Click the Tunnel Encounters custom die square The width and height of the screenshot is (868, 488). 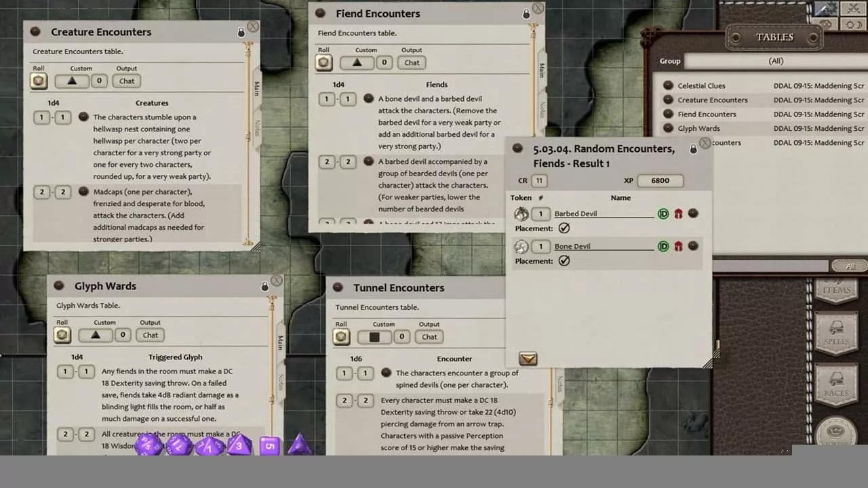coord(374,337)
